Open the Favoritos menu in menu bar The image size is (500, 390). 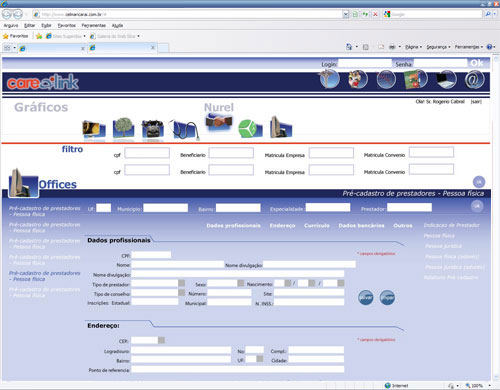click(x=66, y=25)
